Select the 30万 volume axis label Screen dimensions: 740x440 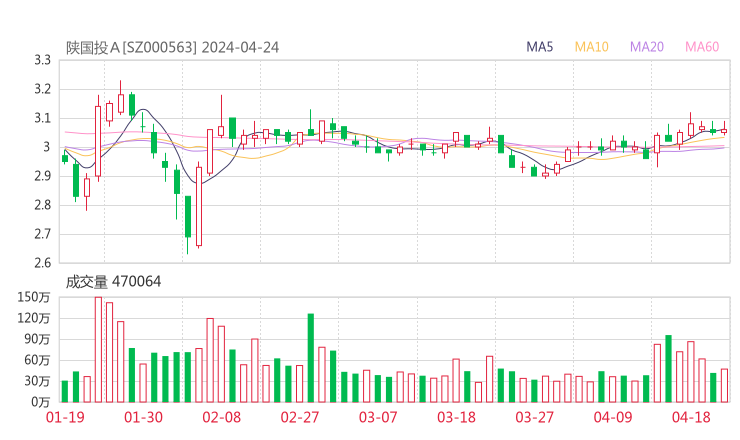tap(37, 381)
